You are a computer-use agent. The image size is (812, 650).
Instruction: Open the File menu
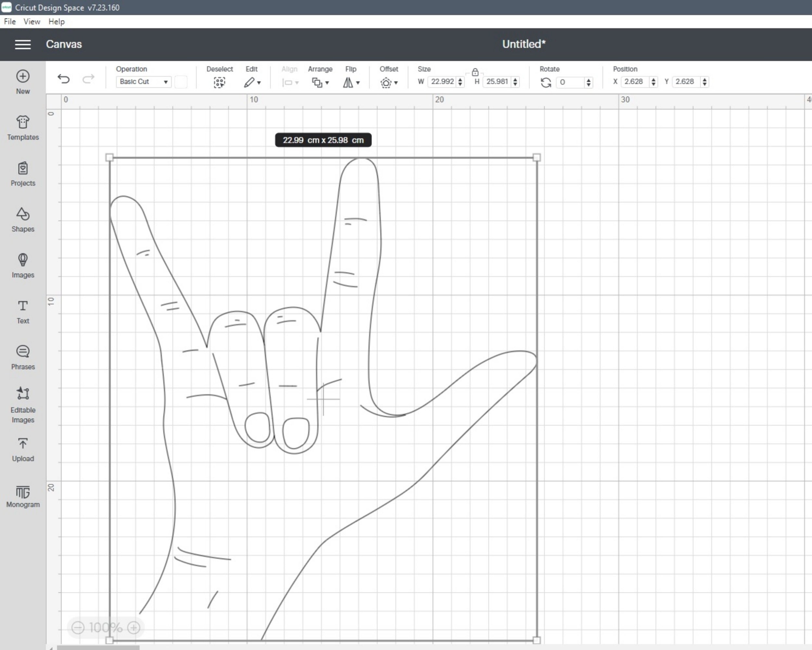coord(9,21)
